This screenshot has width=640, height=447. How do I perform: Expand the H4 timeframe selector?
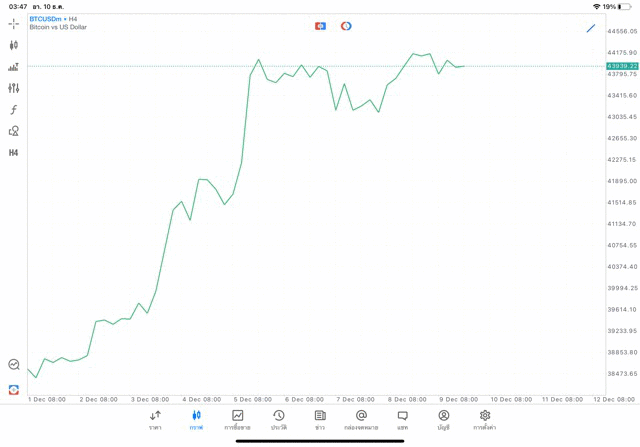(14, 153)
